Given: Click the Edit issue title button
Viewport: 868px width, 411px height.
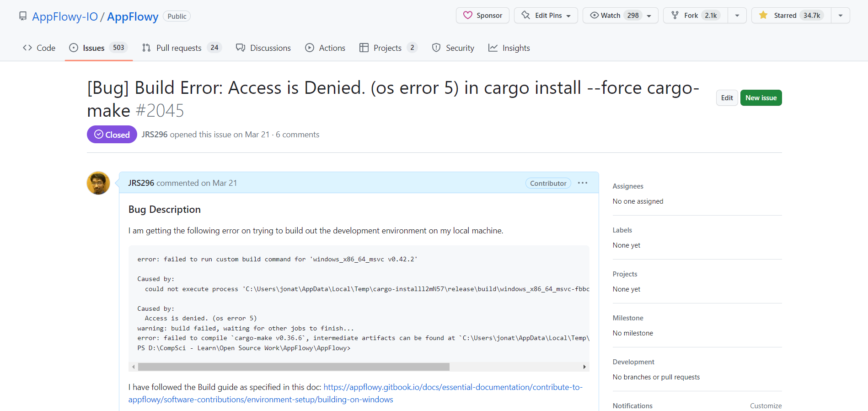Looking at the screenshot, I should 727,97.
